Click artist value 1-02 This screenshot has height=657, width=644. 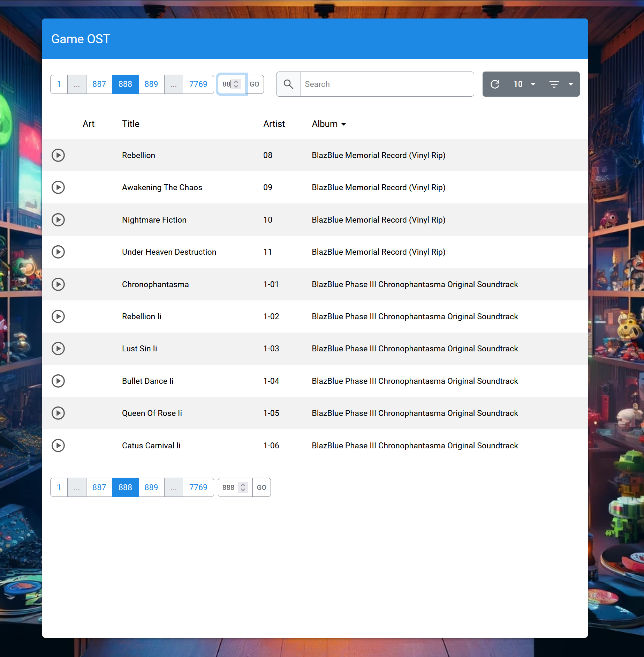[x=271, y=316]
